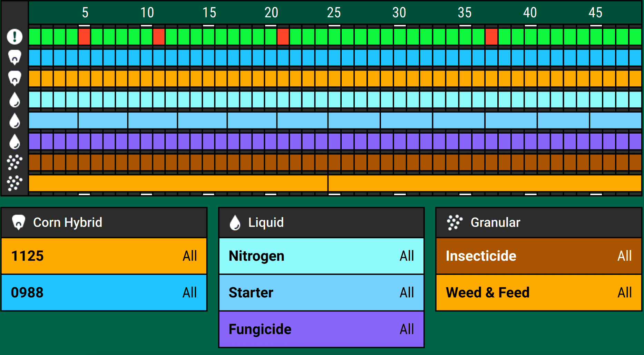Select the Weed & Feed granular product
Image resolution: width=644 pixels, height=355 pixels.
pos(538,292)
